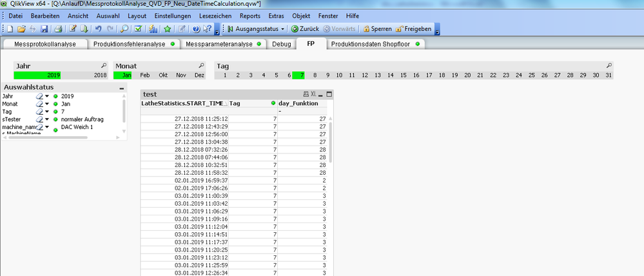Click the Edit Script icon
Viewport: 644px width, 276px height.
(73, 29)
